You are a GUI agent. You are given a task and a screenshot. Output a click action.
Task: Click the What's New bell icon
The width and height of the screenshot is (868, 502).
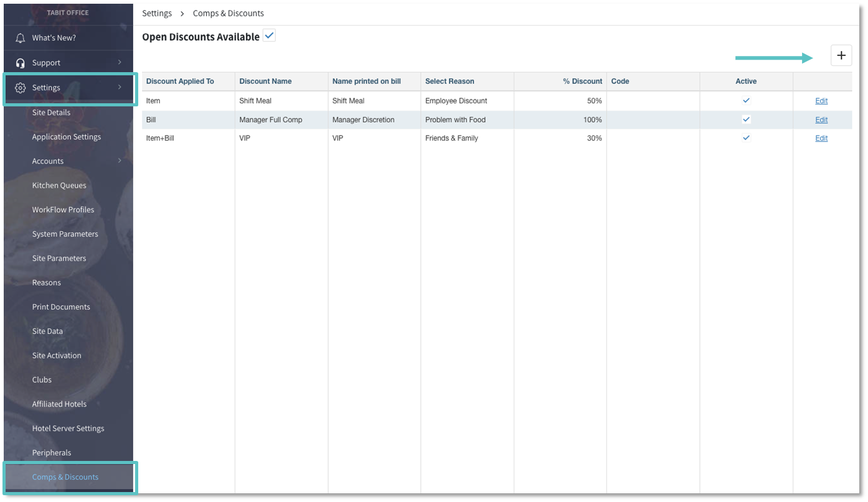pos(21,38)
